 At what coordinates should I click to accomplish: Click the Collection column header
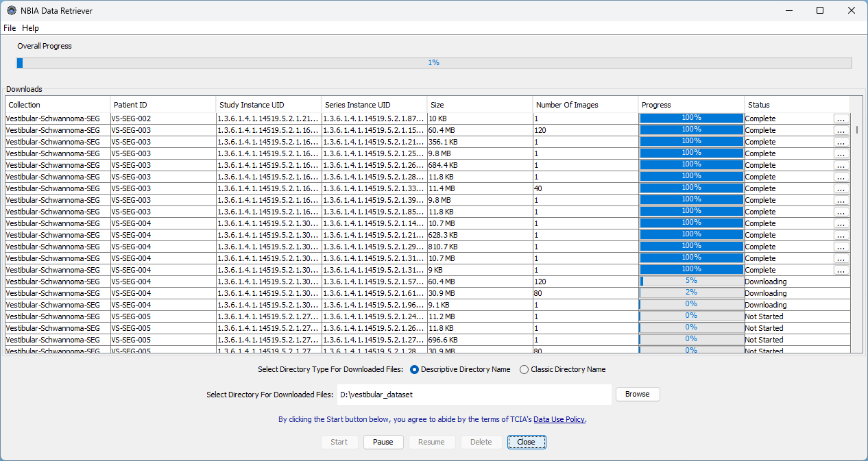58,105
